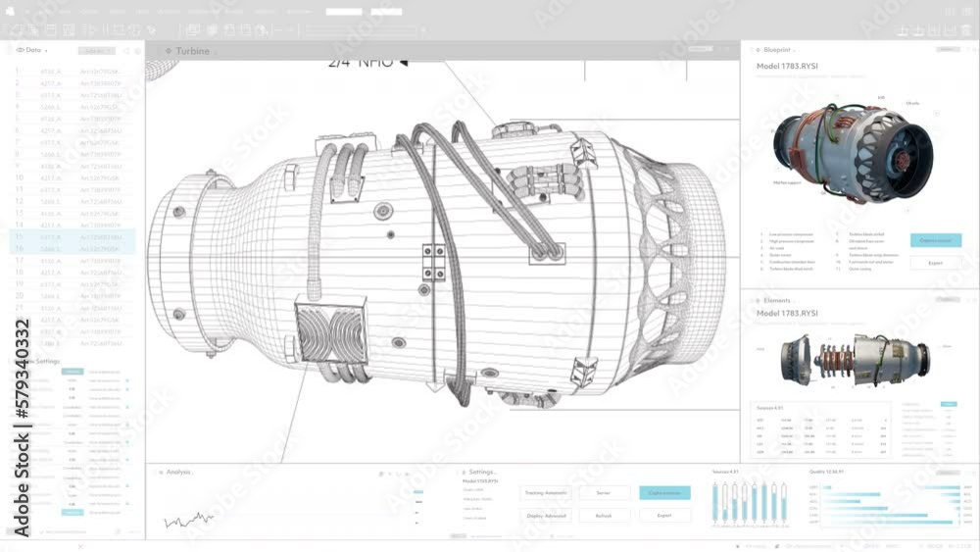Click the first white field in the top bar
Viewport: 980px width, 552px height.
pyautogui.click(x=344, y=11)
